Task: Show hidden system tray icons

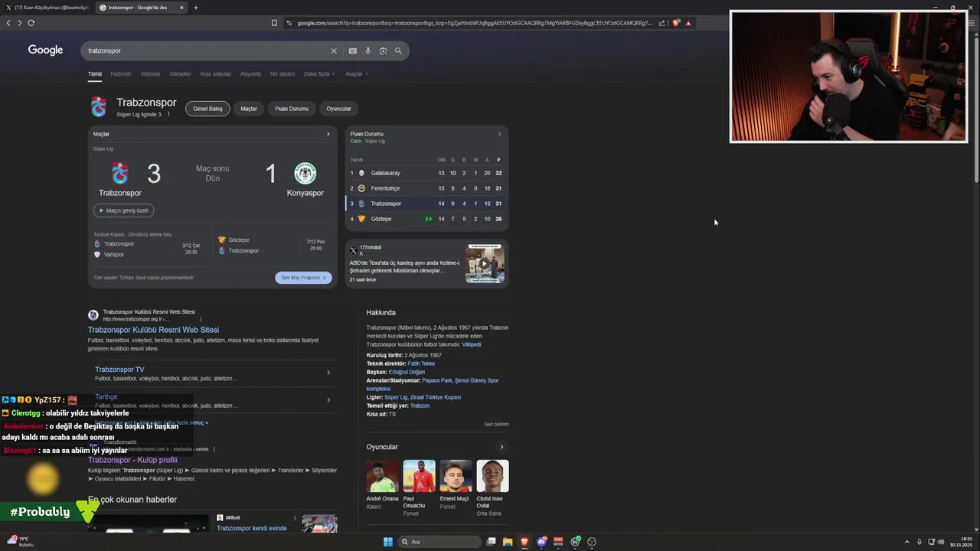Action: coord(907,542)
